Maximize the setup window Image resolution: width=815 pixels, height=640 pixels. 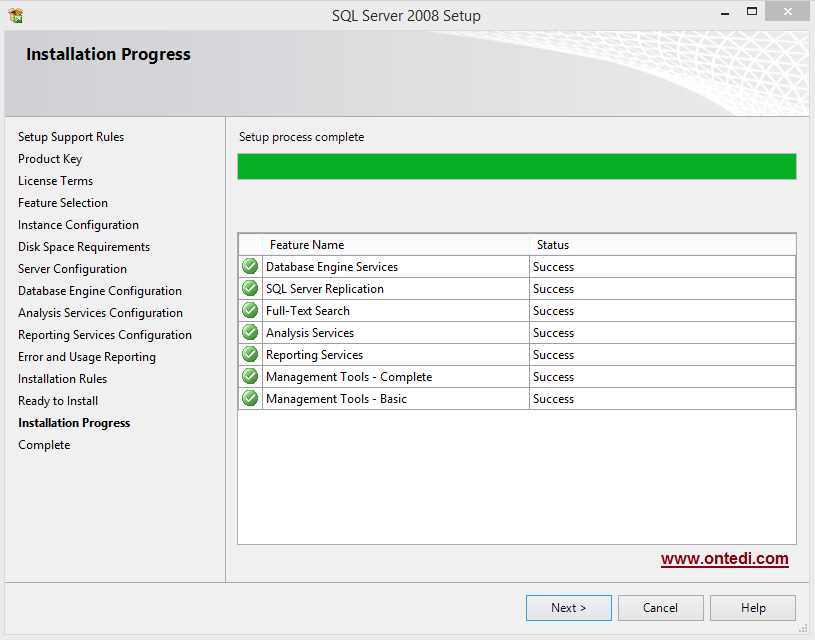point(752,11)
